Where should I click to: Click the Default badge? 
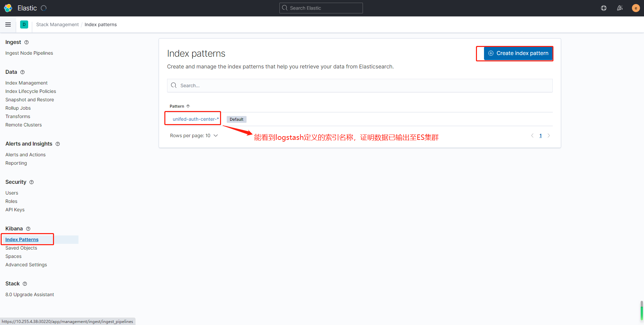click(236, 119)
